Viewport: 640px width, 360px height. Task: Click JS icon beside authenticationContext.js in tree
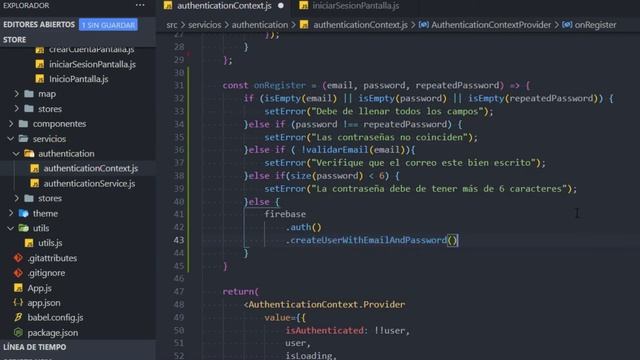35,169
